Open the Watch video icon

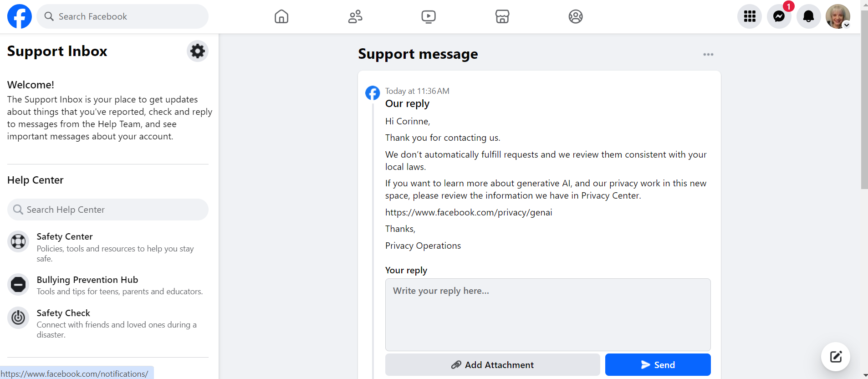(429, 16)
